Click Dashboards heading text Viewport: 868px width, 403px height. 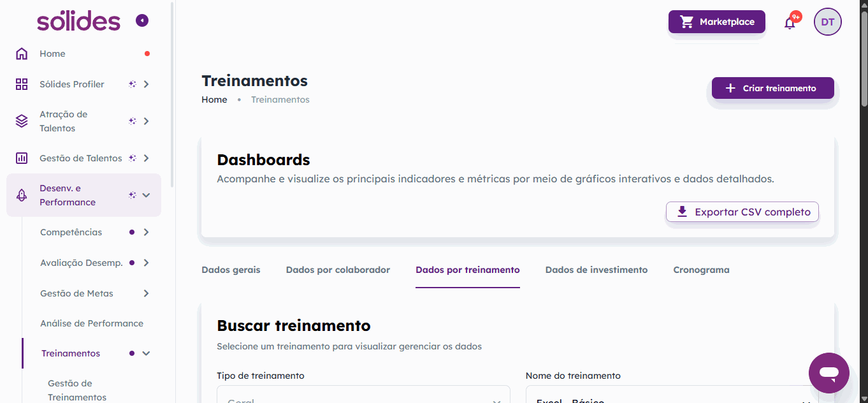tap(263, 159)
